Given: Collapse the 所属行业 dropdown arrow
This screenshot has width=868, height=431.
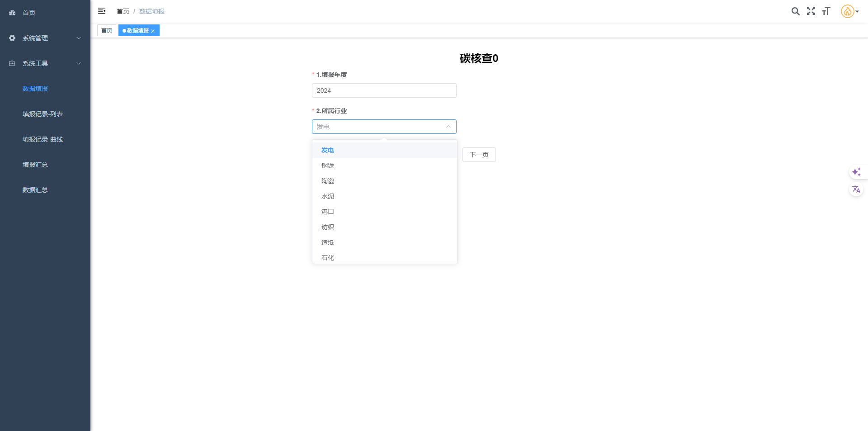Looking at the screenshot, I should [x=448, y=127].
